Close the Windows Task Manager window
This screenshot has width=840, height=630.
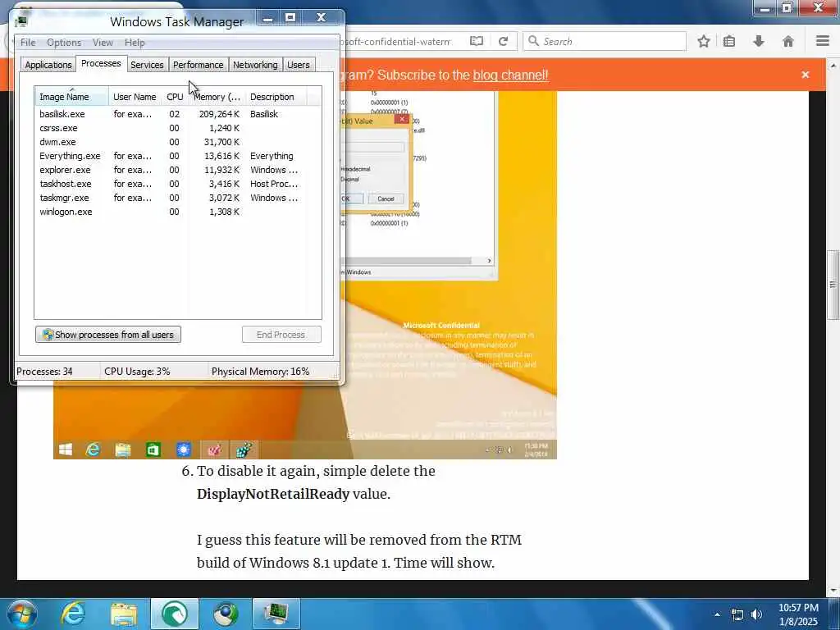tap(321, 18)
